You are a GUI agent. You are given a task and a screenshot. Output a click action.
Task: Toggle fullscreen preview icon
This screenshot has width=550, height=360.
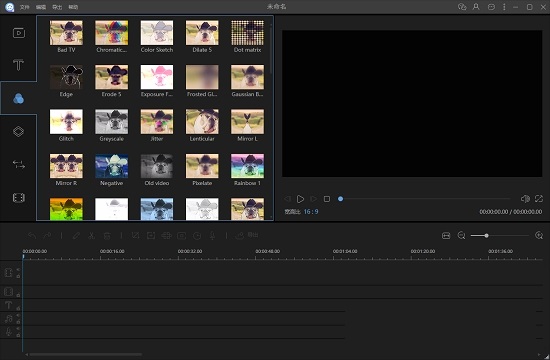click(539, 199)
